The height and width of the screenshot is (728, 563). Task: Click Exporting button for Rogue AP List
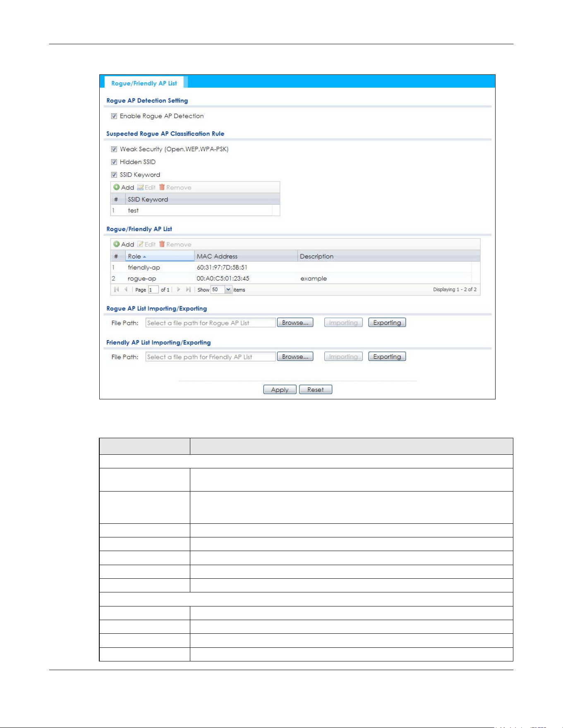387,322
